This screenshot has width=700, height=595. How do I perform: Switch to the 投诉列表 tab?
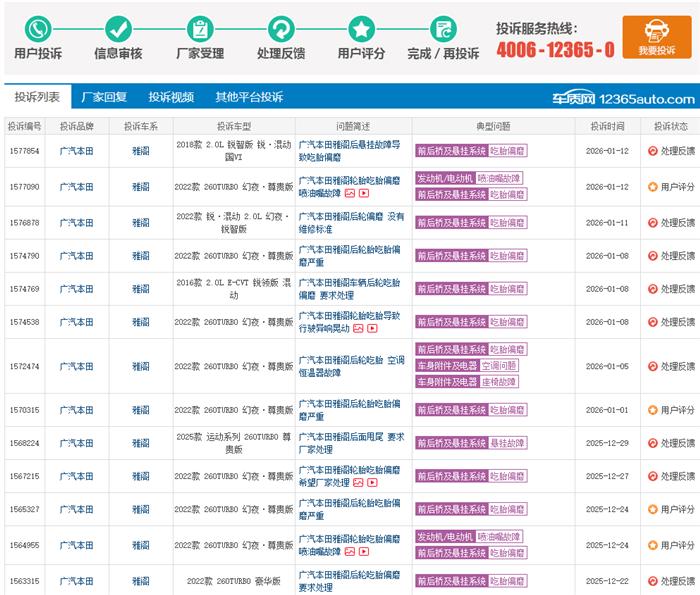[36, 97]
